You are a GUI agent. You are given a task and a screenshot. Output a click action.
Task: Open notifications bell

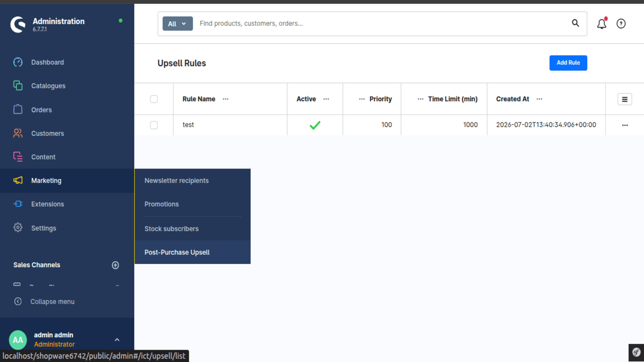point(602,23)
